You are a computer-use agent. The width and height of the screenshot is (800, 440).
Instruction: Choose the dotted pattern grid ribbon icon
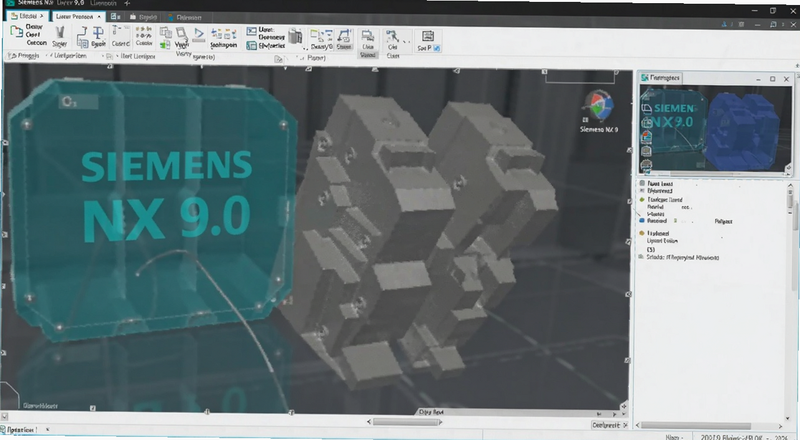[144, 33]
